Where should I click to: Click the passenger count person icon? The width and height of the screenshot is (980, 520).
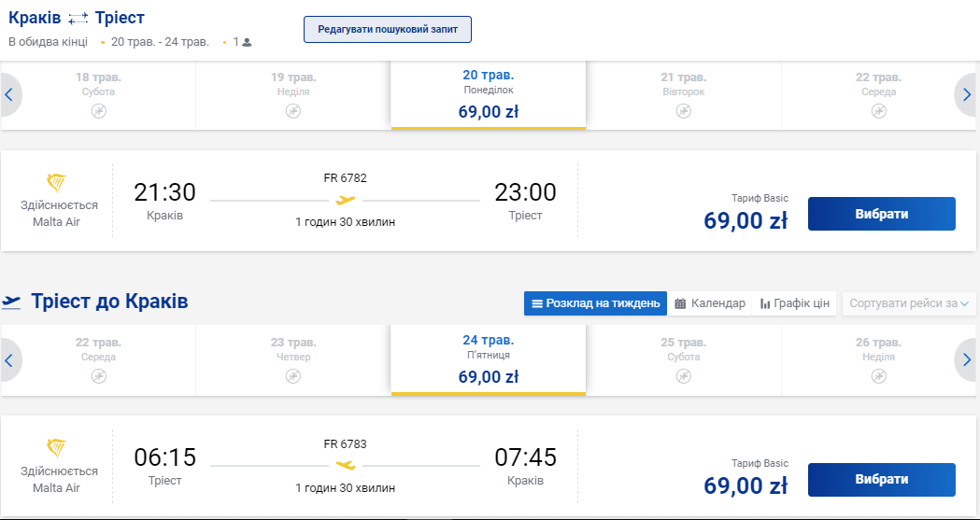(x=248, y=42)
